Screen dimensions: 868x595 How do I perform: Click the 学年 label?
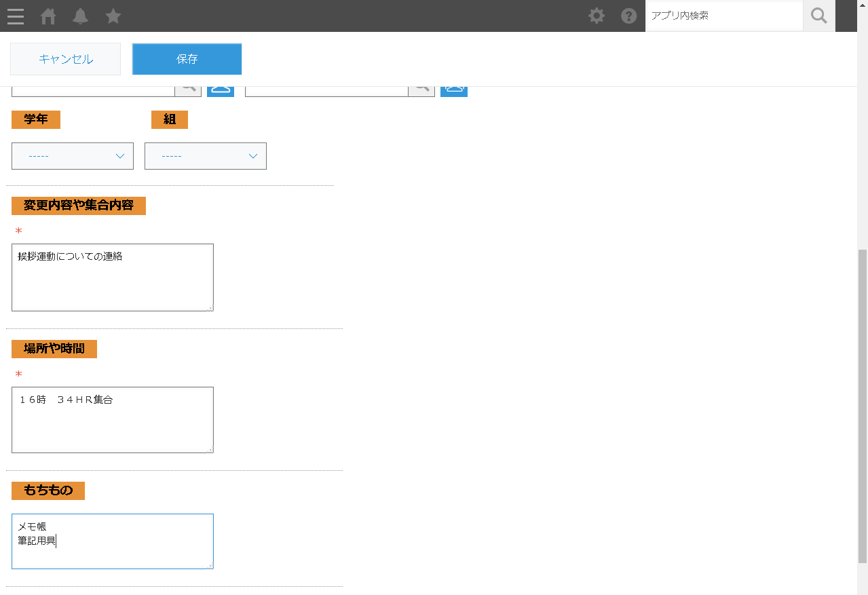pos(36,119)
